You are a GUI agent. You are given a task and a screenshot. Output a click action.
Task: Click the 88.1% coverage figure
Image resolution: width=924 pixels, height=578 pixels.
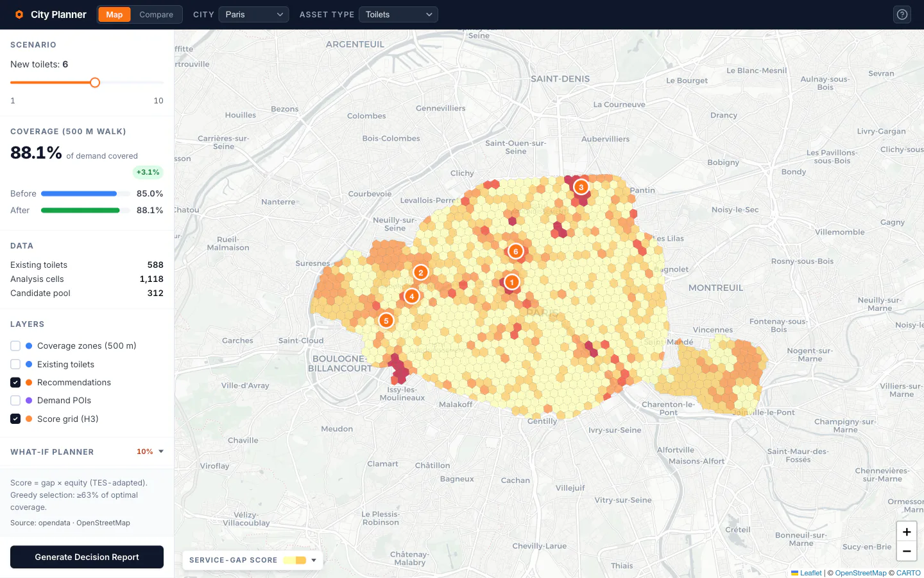coord(36,153)
